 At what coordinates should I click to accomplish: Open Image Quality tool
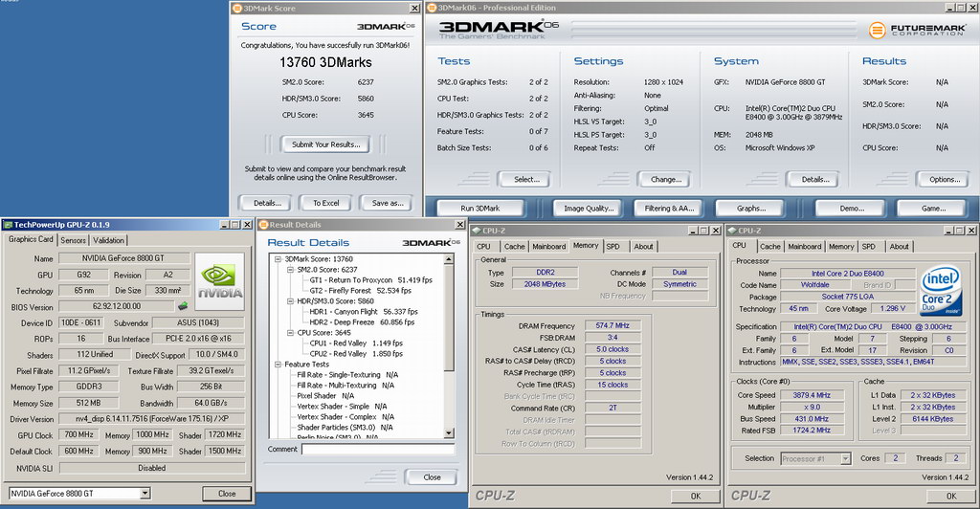tap(589, 208)
